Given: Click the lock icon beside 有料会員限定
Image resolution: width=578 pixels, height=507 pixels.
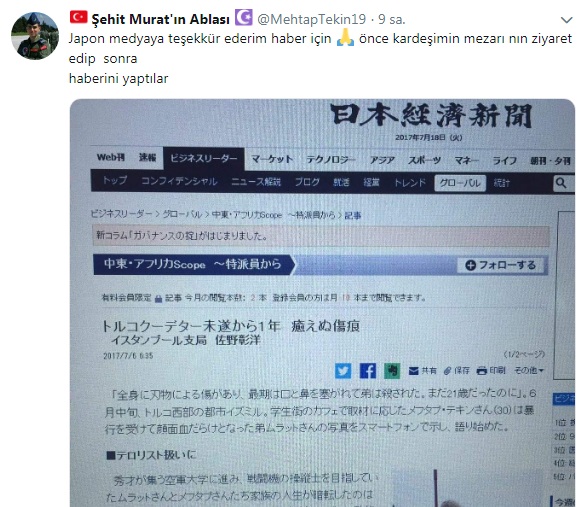Looking at the screenshot, I should click(159, 298).
